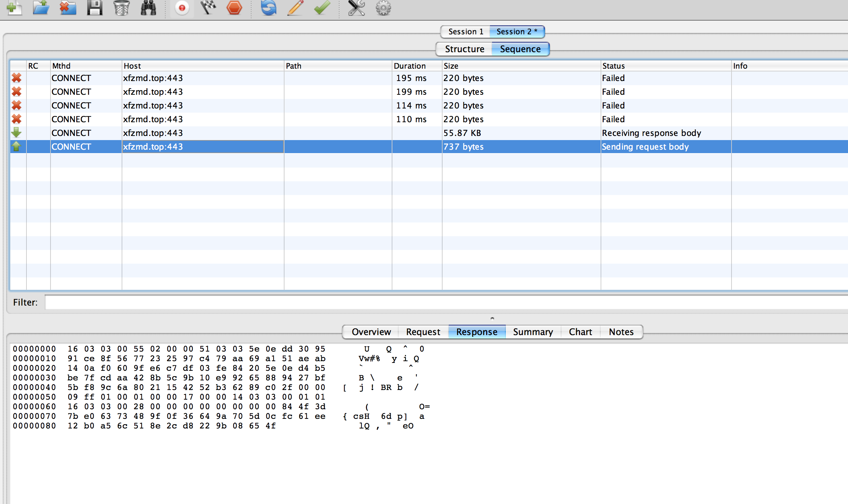The height and width of the screenshot is (504, 848).
Task: Close session with red X folder icon
Action: point(68,8)
